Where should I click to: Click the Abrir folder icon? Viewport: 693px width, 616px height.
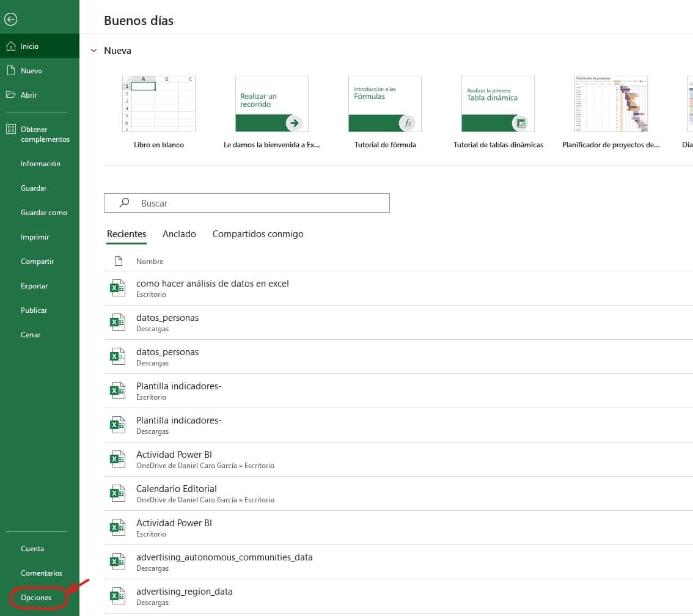(x=11, y=95)
